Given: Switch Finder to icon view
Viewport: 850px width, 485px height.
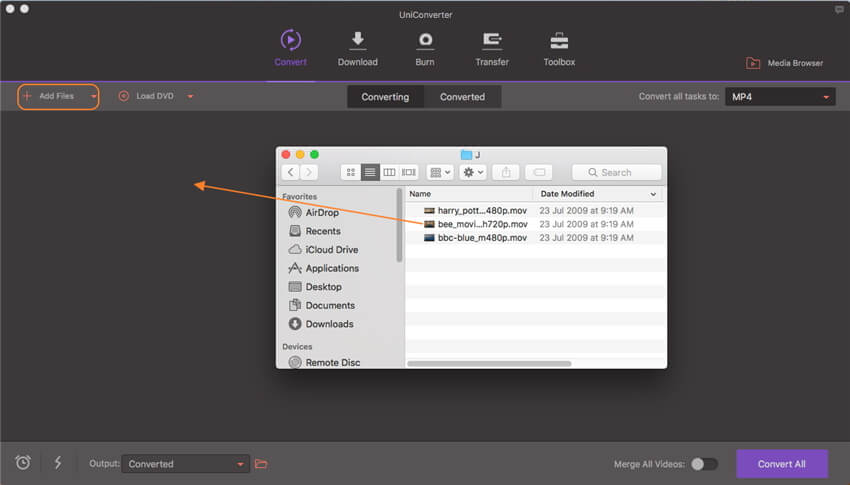Looking at the screenshot, I should (351, 172).
